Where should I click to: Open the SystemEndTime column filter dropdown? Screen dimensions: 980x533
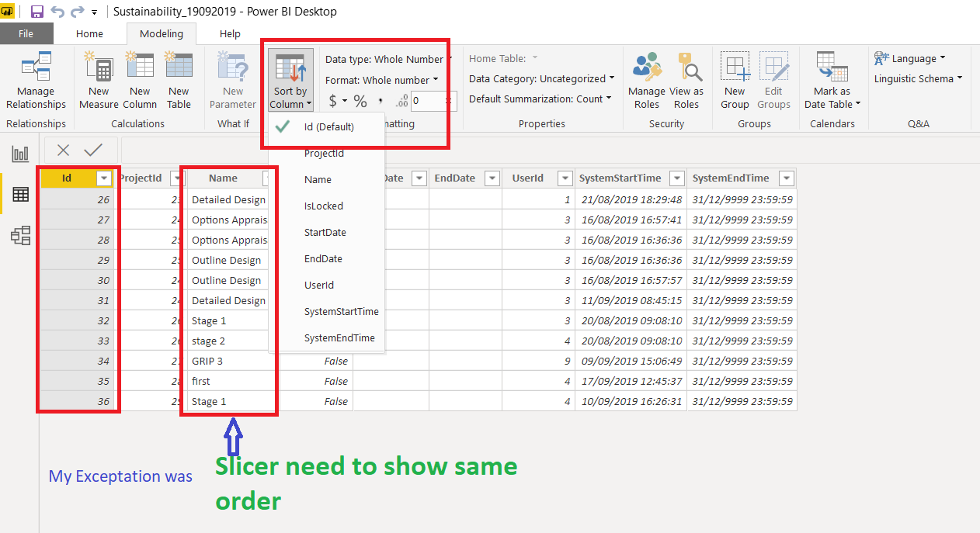tap(787, 178)
